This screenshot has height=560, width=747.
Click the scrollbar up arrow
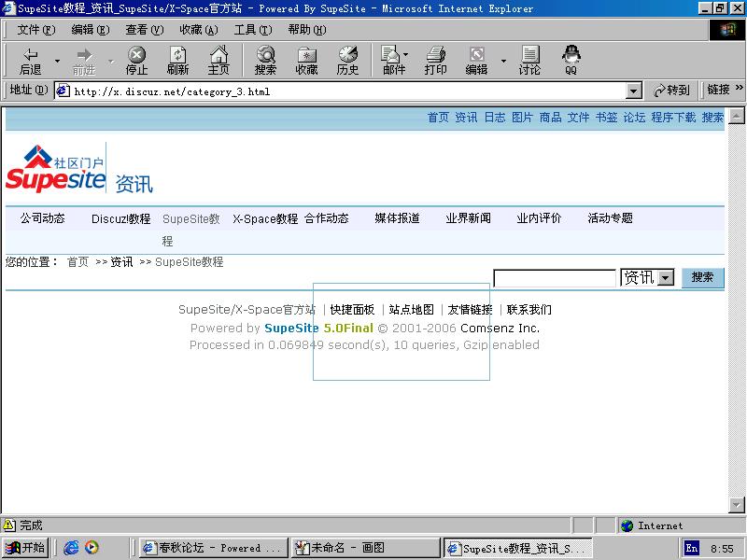pyautogui.click(x=736, y=116)
